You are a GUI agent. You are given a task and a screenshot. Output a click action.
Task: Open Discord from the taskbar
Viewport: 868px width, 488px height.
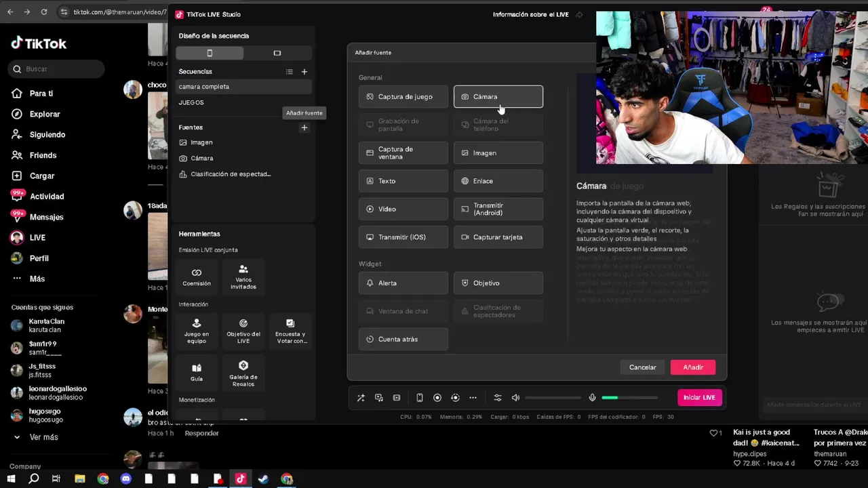[125, 479]
